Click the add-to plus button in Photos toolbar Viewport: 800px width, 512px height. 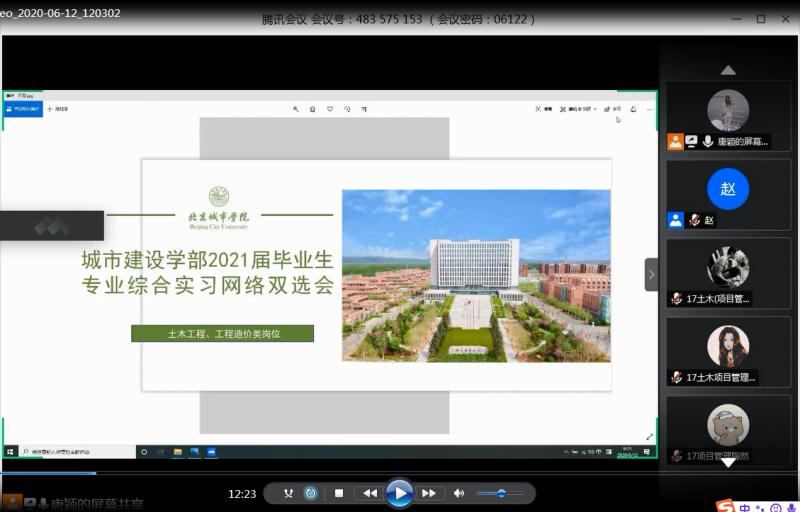coord(57,109)
